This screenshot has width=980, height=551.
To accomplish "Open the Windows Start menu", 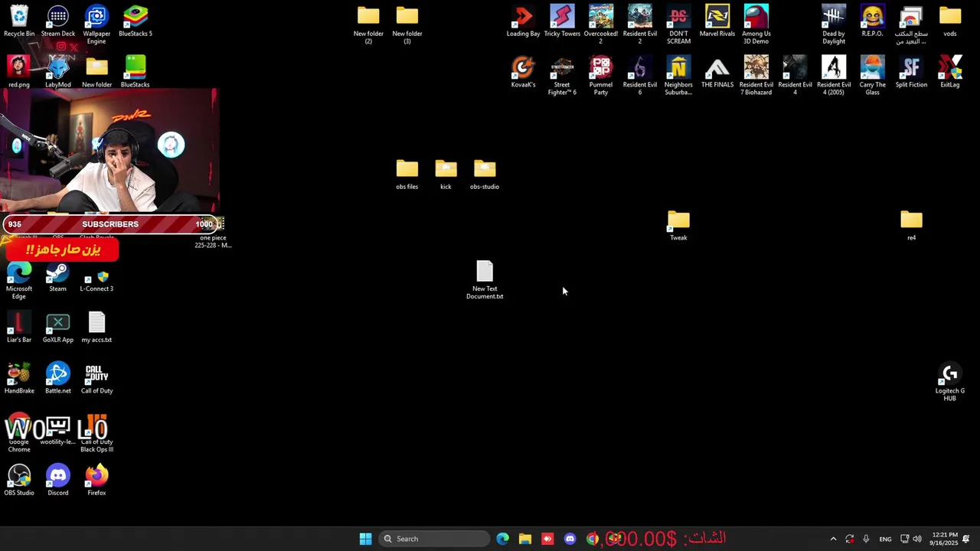I will tap(365, 539).
